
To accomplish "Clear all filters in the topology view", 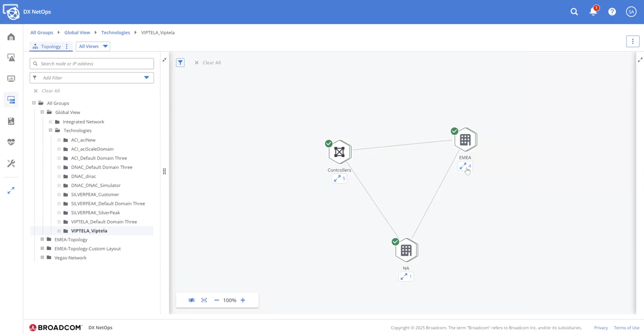I will point(208,63).
